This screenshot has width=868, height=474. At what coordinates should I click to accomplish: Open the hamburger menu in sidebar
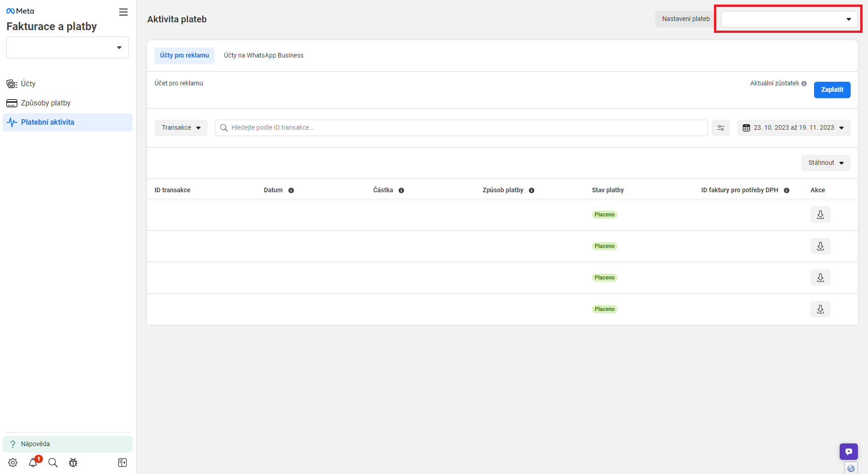[123, 12]
